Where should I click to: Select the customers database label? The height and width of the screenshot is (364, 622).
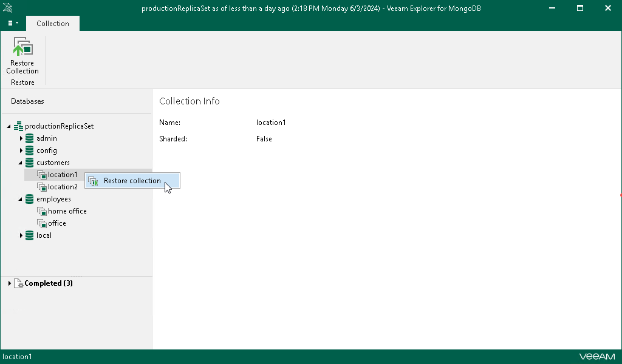click(x=53, y=163)
